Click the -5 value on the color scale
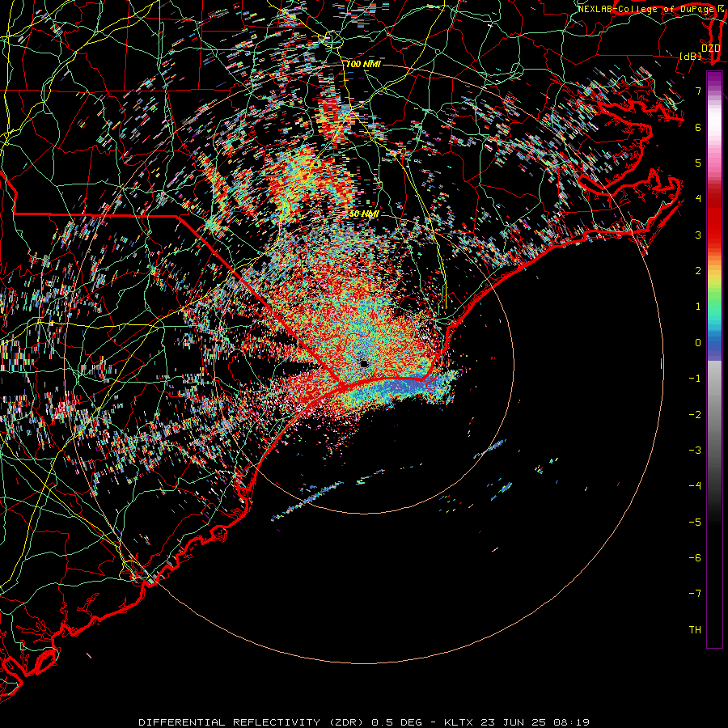The height and width of the screenshot is (728, 728). tap(695, 523)
